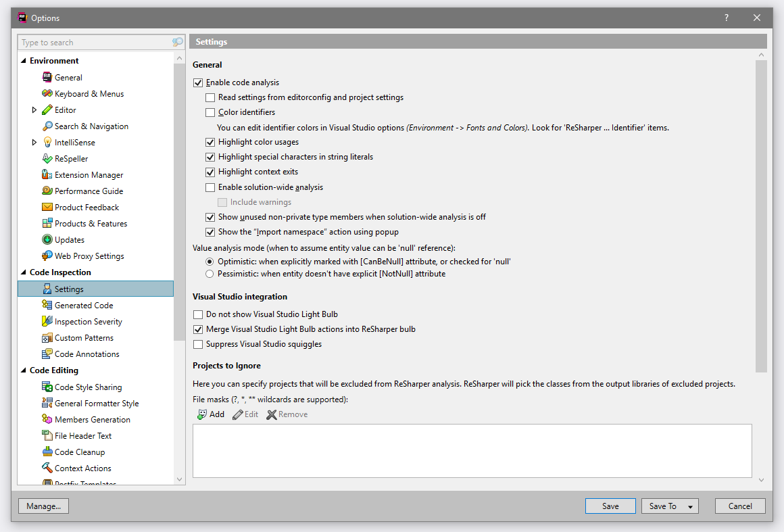Collapse the Environment section

(24, 60)
